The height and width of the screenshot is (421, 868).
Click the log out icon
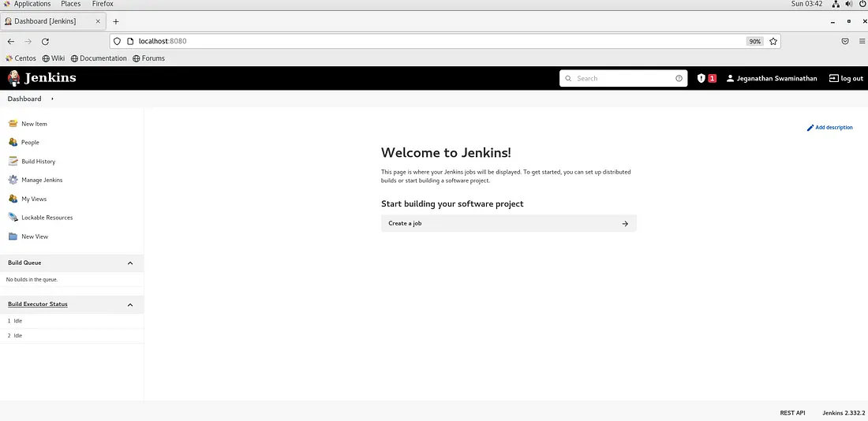833,79
